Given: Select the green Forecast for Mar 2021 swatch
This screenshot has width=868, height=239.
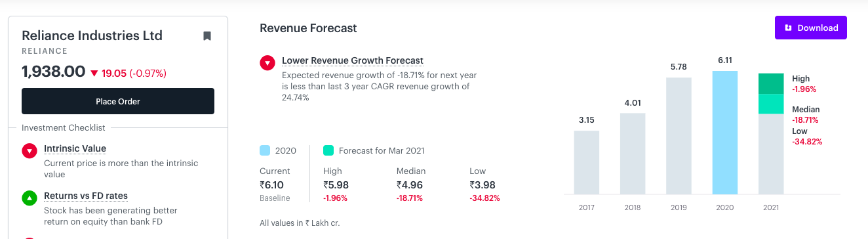Looking at the screenshot, I should [x=328, y=150].
